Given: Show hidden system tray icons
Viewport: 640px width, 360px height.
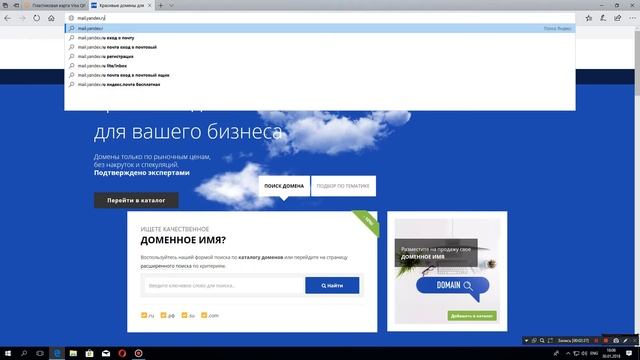Looking at the screenshot, I should click(568, 353).
